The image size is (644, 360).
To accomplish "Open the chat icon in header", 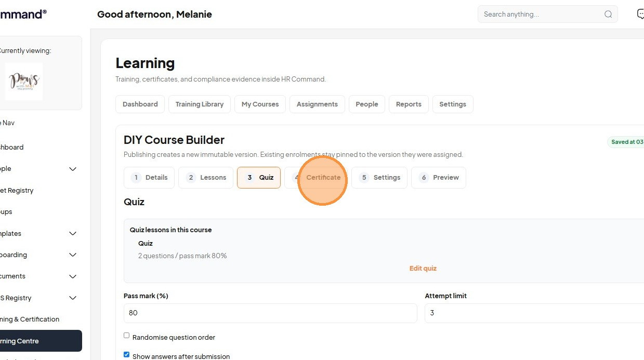I will coord(640,14).
